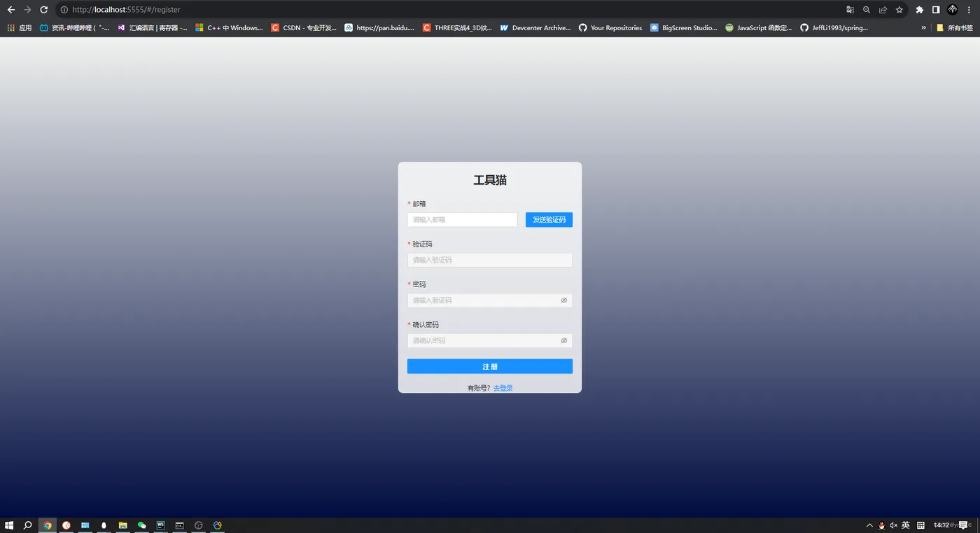980x533 pixels.
Task: Open the Chrome three-dot menu
Action: [x=969, y=10]
